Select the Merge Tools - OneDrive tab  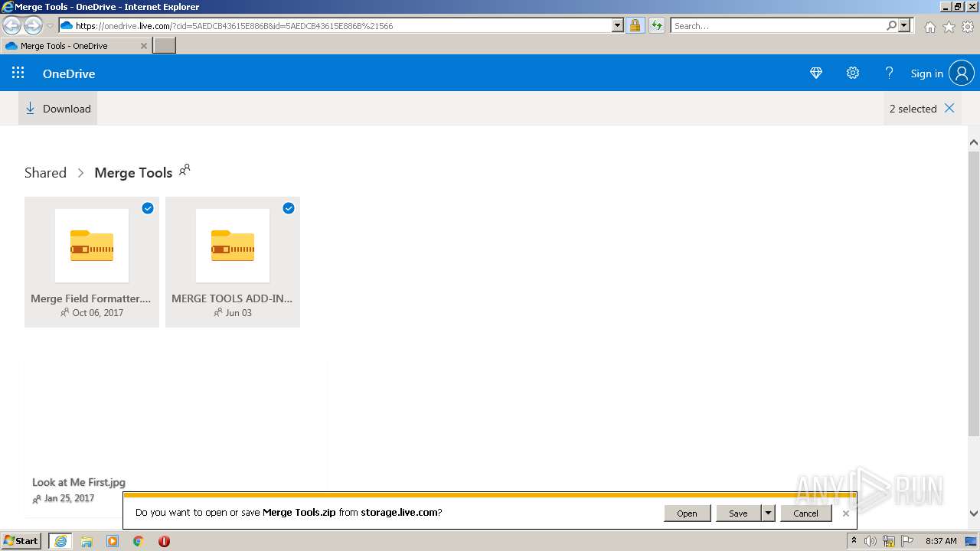point(76,45)
